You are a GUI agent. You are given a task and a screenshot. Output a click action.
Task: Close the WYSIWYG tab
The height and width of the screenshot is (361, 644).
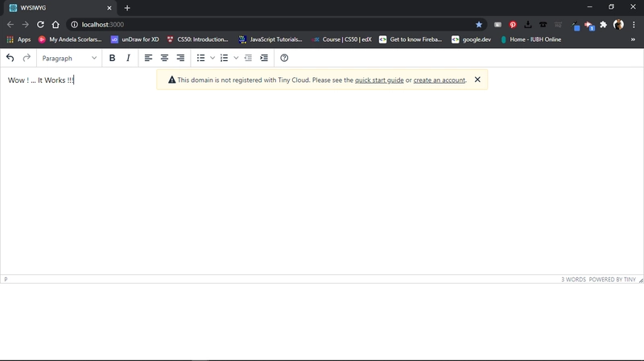(109, 8)
